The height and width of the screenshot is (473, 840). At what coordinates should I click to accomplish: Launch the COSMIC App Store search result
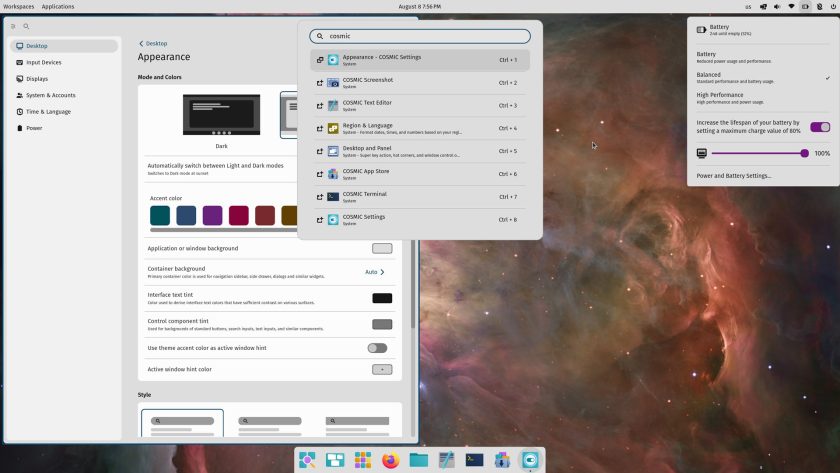[x=419, y=174]
